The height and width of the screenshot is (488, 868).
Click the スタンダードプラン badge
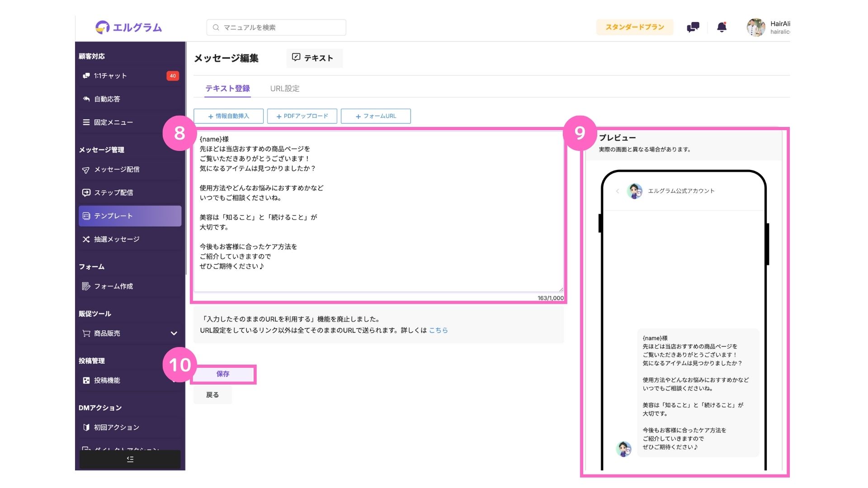click(x=635, y=27)
